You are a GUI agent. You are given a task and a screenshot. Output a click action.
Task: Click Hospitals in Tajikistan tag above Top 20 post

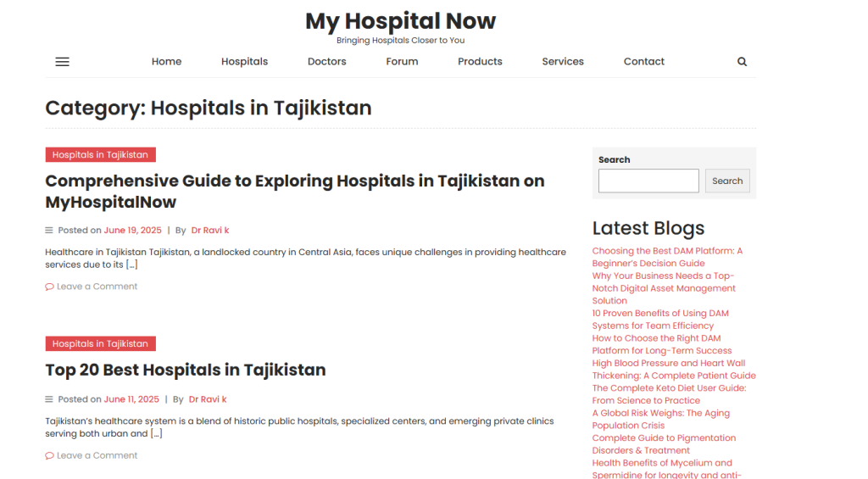tap(100, 343)
